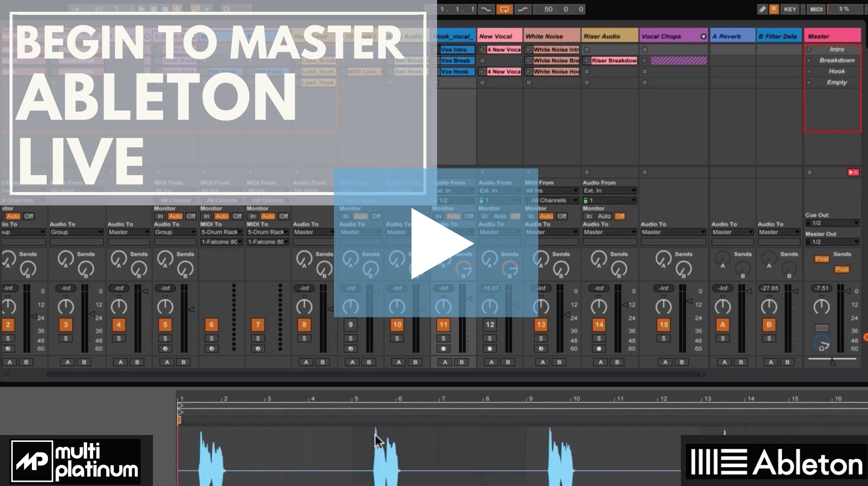Solo track 15 with S button
The height and width of the screenshot is (486, 868).
[663, 338]
